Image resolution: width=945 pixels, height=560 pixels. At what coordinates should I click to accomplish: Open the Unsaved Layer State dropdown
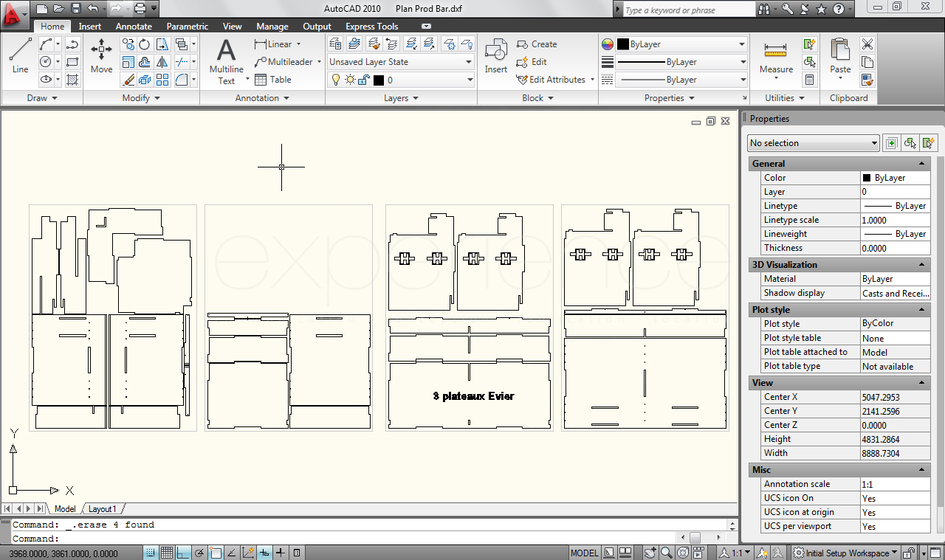(x=400, y=62)
